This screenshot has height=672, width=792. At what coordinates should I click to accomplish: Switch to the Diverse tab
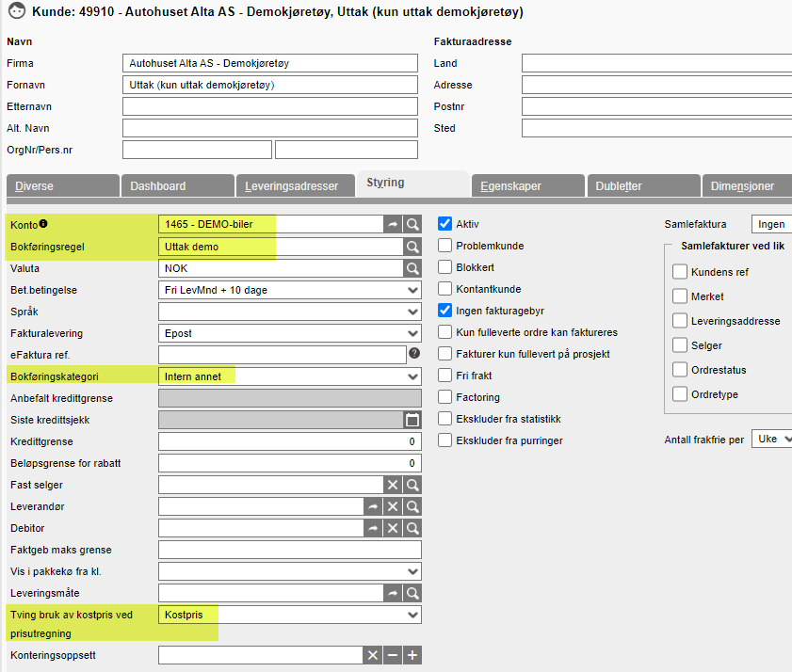[x=63, y=185]
